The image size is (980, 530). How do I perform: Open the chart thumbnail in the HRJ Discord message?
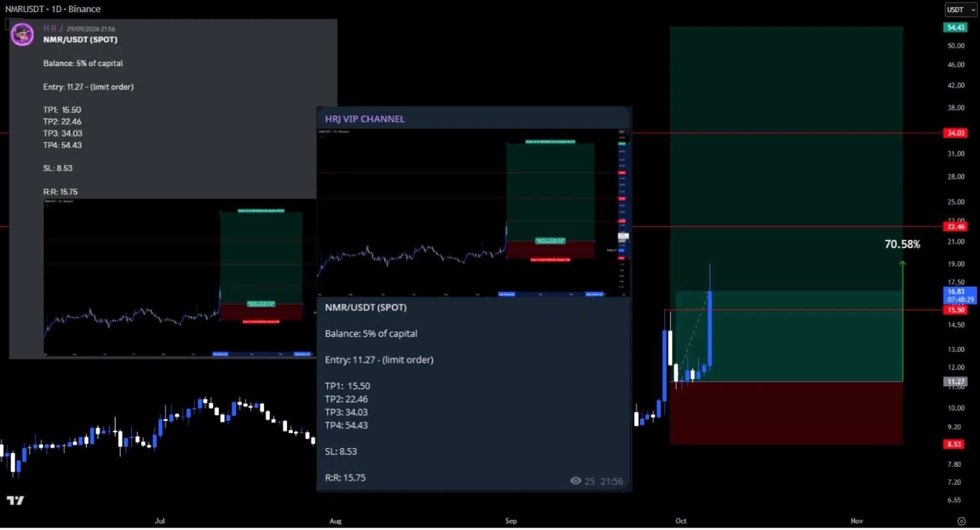click(x=180, y=278)
